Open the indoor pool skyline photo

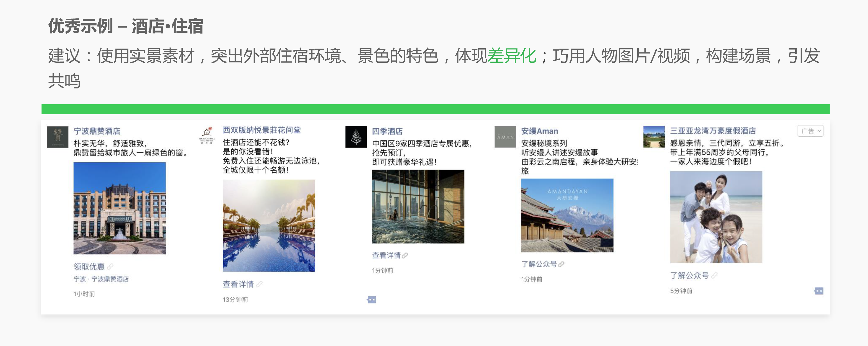point(418,207)
